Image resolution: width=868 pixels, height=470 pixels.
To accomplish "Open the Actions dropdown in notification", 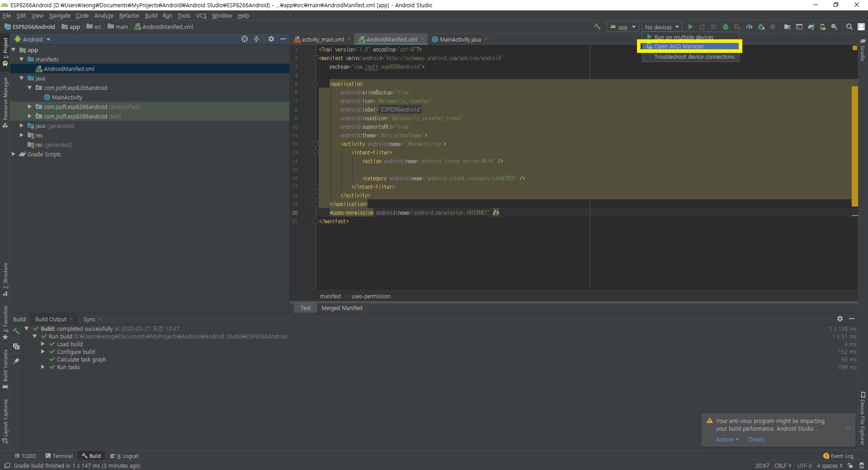I will click(x=727, y=439).
